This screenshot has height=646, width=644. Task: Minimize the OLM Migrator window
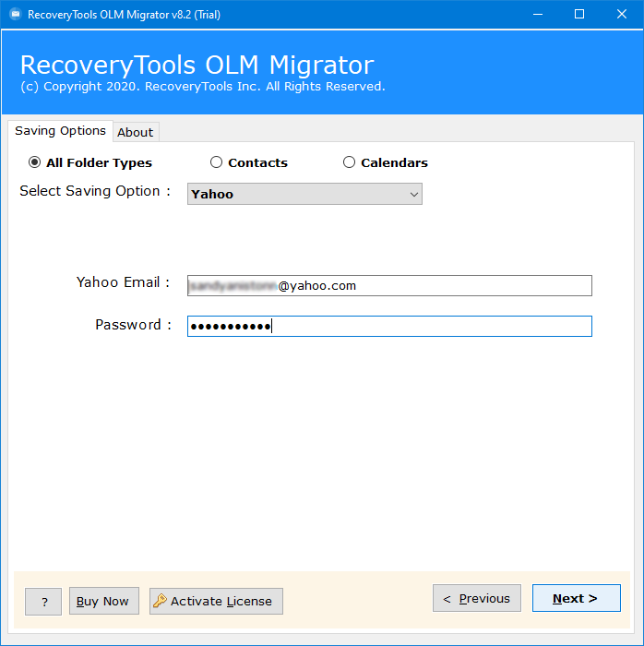click(538, 15)
